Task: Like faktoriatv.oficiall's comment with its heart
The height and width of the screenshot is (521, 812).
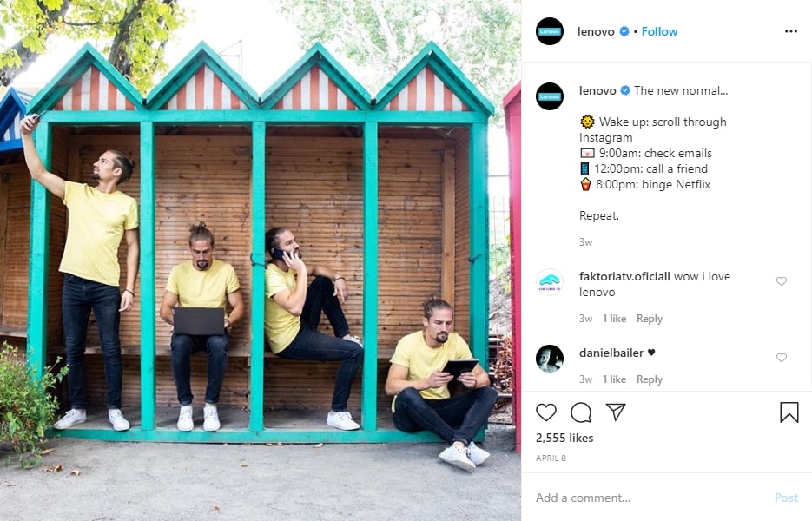Action: pos(782,281)
